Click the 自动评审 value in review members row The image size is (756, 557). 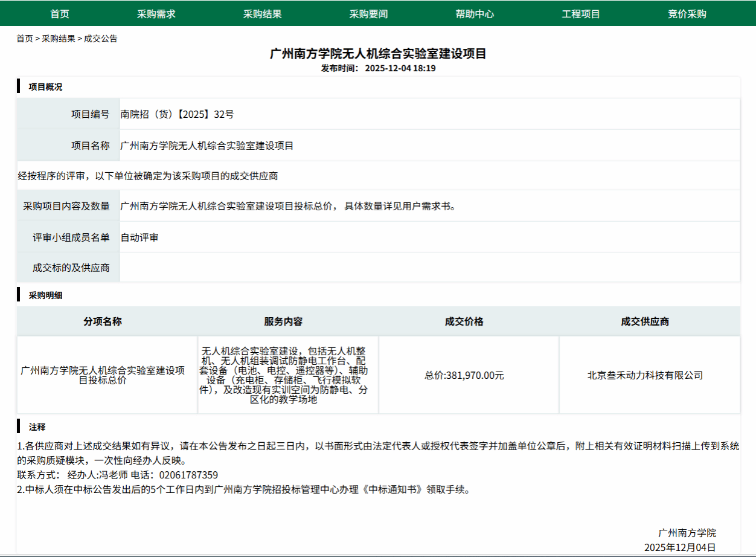coord(139,237)
